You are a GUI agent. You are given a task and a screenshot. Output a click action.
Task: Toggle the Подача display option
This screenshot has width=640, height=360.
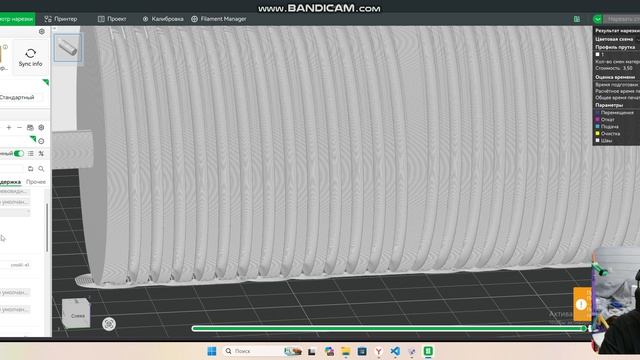[607, 127]
